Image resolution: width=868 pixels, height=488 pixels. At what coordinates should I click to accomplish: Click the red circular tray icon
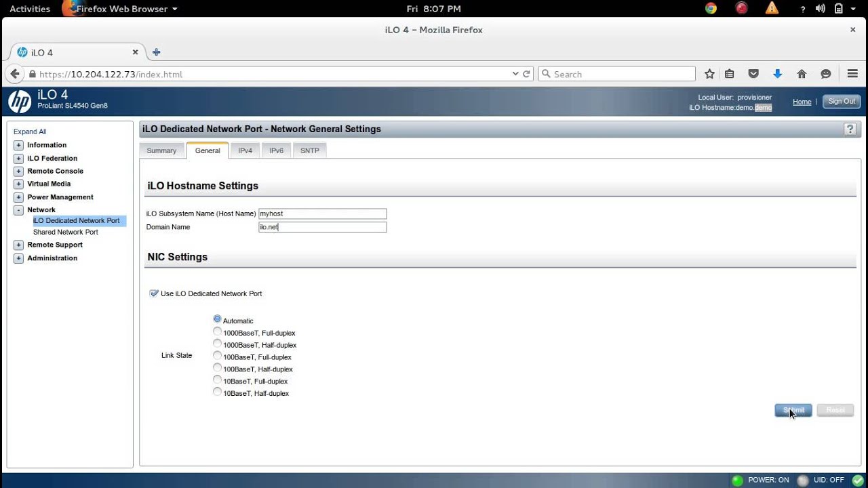coord(741,9)
